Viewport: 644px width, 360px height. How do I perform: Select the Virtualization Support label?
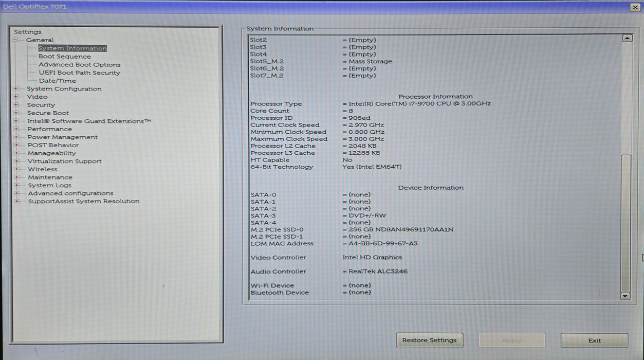point(65,161)
